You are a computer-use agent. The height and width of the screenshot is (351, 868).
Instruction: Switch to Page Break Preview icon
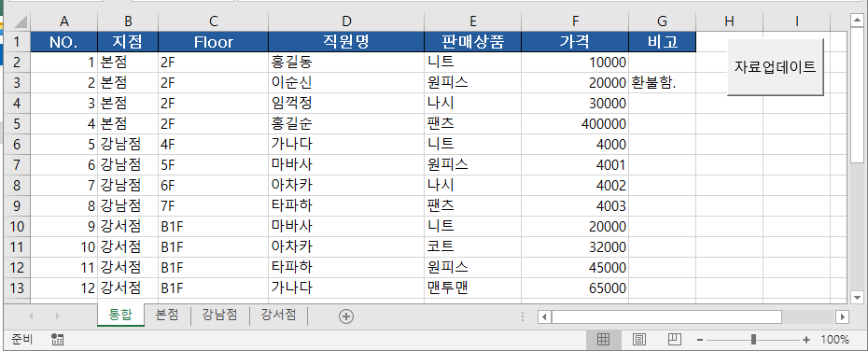click(x=674, y=340)
